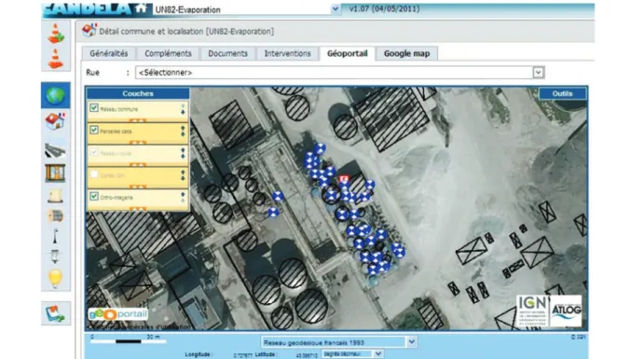644x359 pixels.
Task: Select the road network sidebar icon
Action: click(55, 150)
